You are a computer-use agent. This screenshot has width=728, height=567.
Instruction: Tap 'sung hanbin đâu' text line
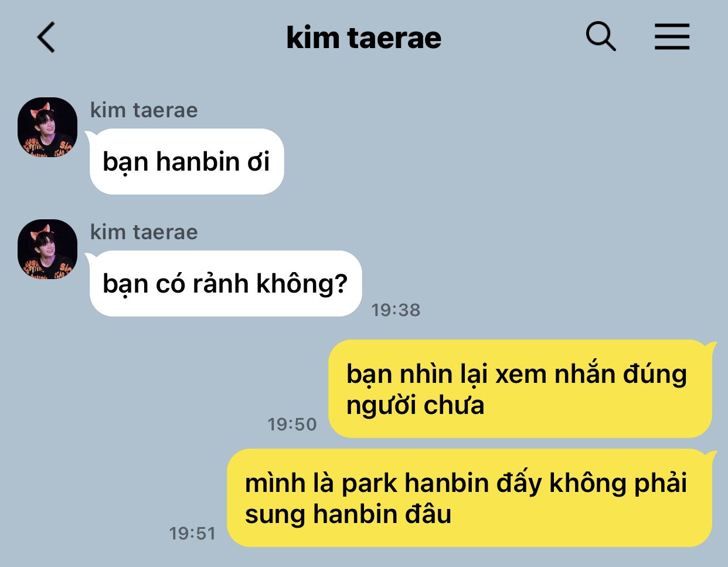pos(348,514)
